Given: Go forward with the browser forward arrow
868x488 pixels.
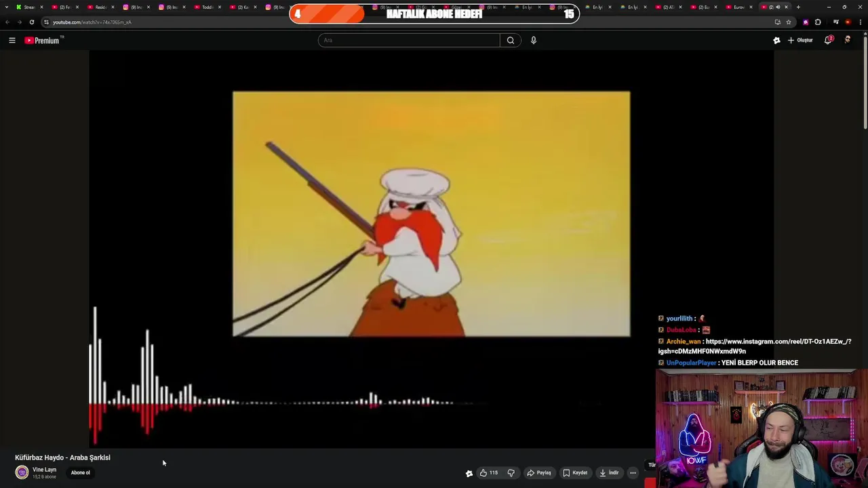Looking at the screenshot, I should coord(19,22).
